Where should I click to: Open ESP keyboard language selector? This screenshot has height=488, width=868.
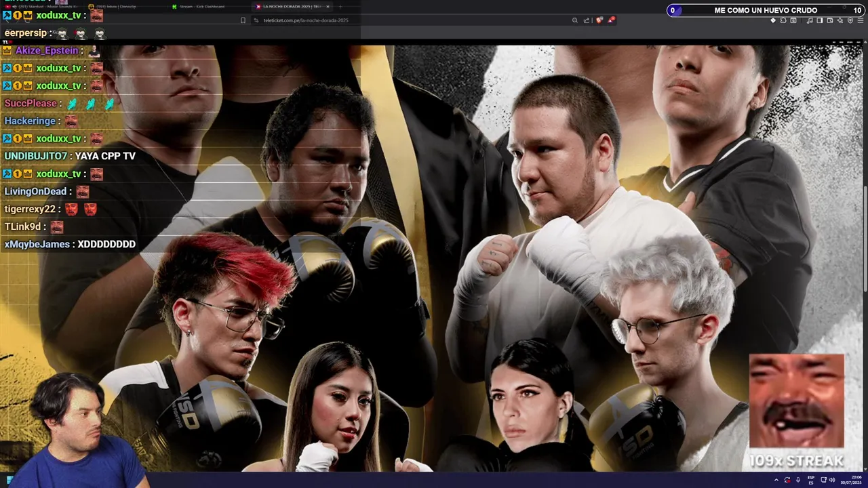[x=811, y=480]
